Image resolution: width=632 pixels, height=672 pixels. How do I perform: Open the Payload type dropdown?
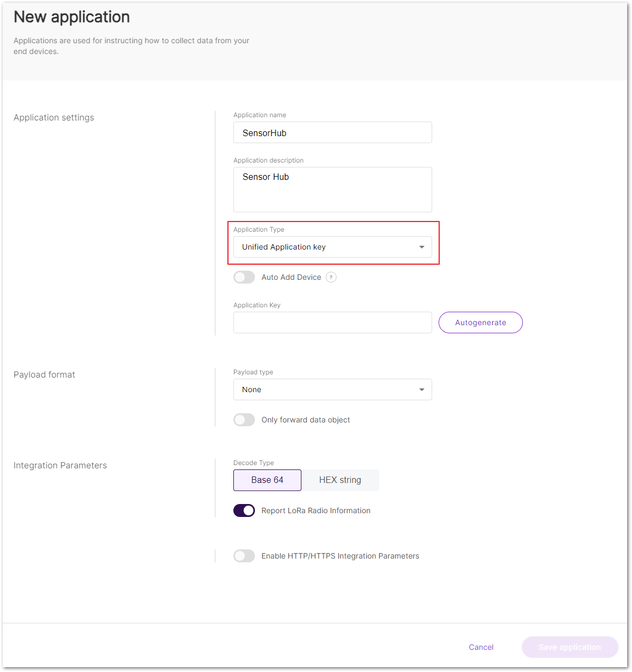pos(333,389)
